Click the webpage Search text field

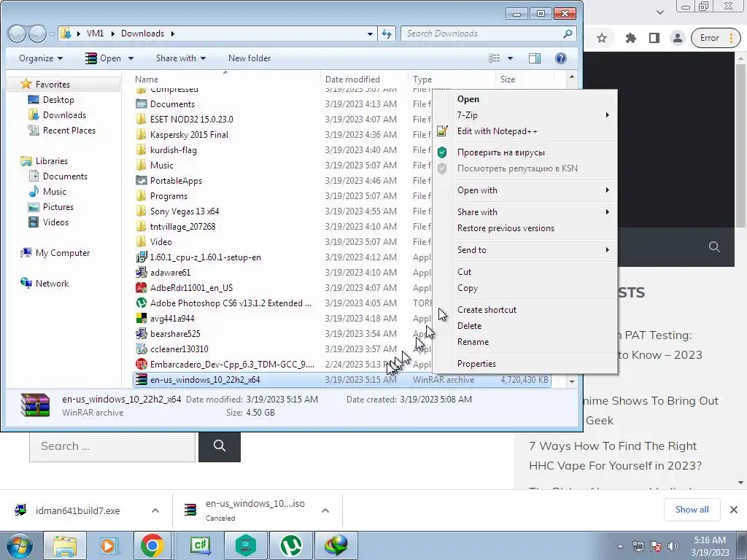coord(112,446)
